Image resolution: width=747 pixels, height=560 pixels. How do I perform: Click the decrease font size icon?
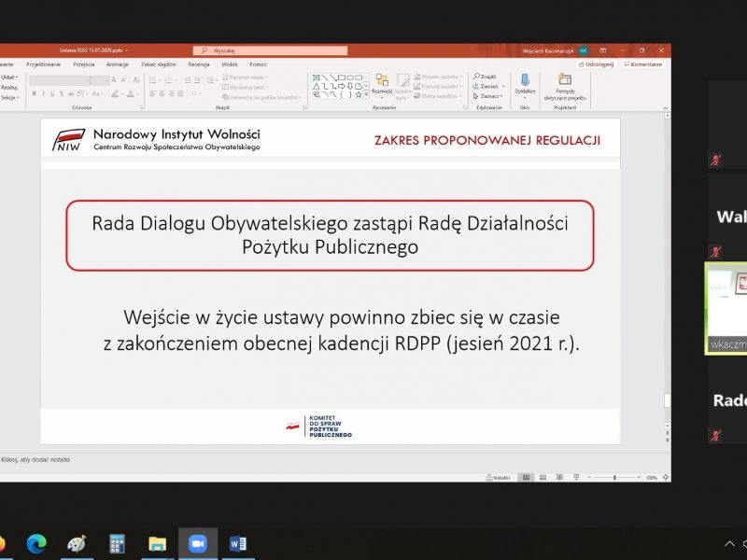point(123,80)
